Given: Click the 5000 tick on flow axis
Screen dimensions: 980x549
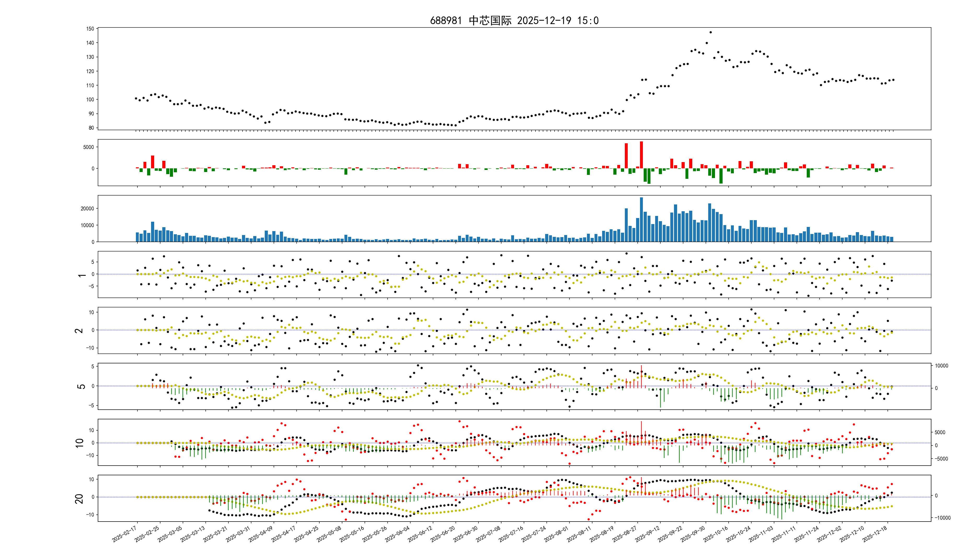Looking at the screenshot, I should [x=88, y=147].
